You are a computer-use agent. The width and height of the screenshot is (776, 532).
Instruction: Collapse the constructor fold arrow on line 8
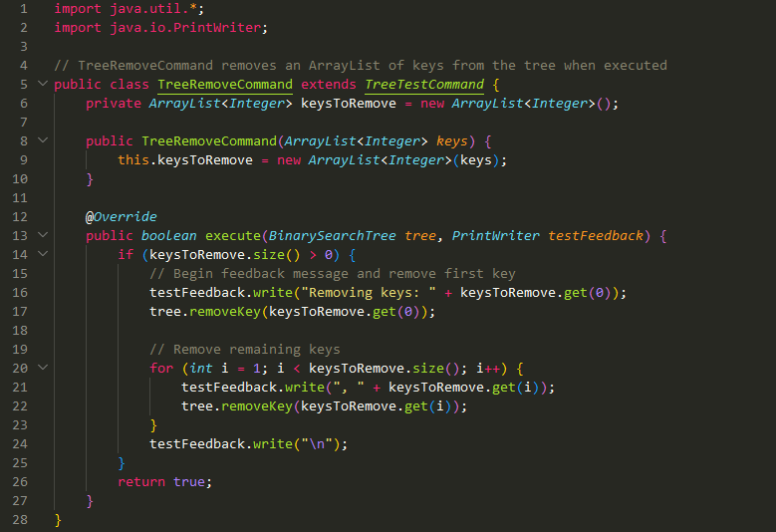(43, 140)
